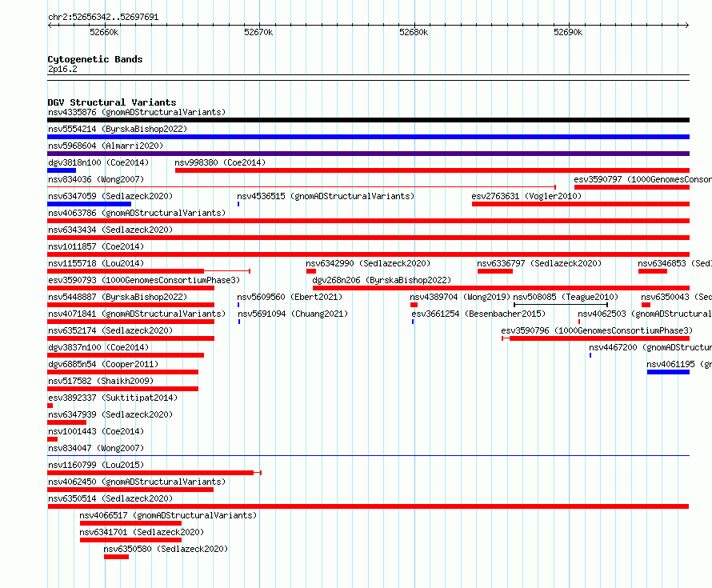Select the dgv6885n54 Cooper2011 label
The height and width of the screenshot is (588, 712).
coord(103,364)
